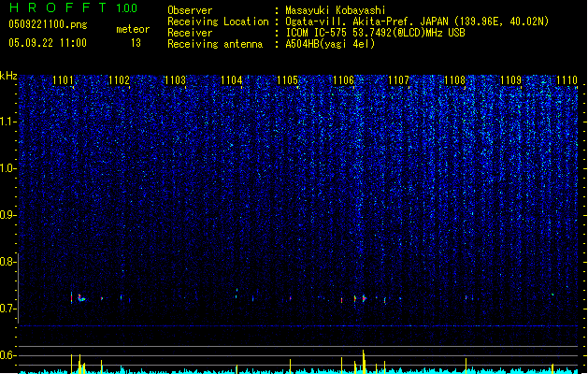Click the Observer label
The height and width of the screenshot is (374, 588).
click(190, 10)
